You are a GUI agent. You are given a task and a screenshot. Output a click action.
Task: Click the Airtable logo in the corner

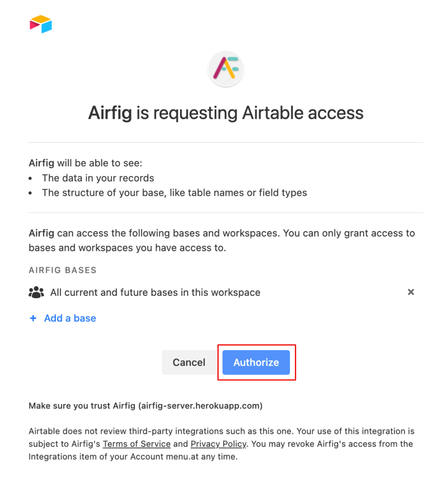click(41, 24)
